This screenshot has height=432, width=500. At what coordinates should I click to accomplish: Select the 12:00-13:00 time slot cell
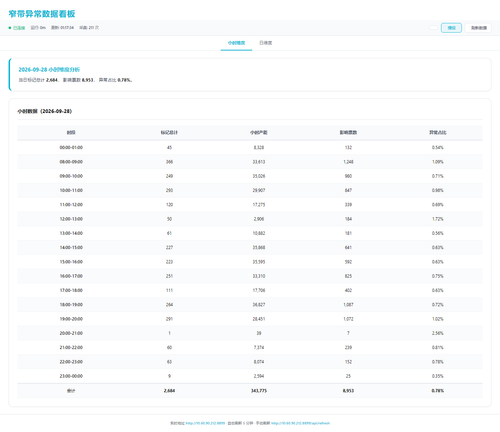(x=71, y=219)
